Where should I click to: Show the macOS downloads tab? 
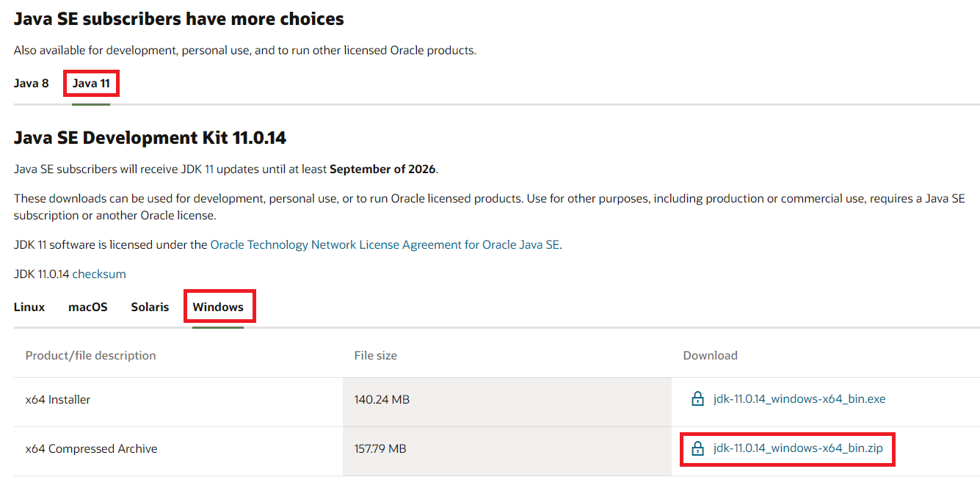(x=88, y=307)
